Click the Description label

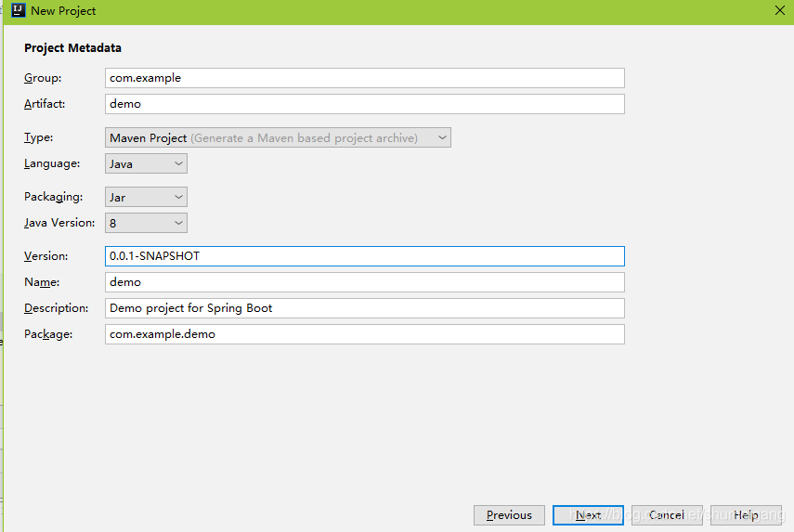pyautogui.click(x=56, y=308)
